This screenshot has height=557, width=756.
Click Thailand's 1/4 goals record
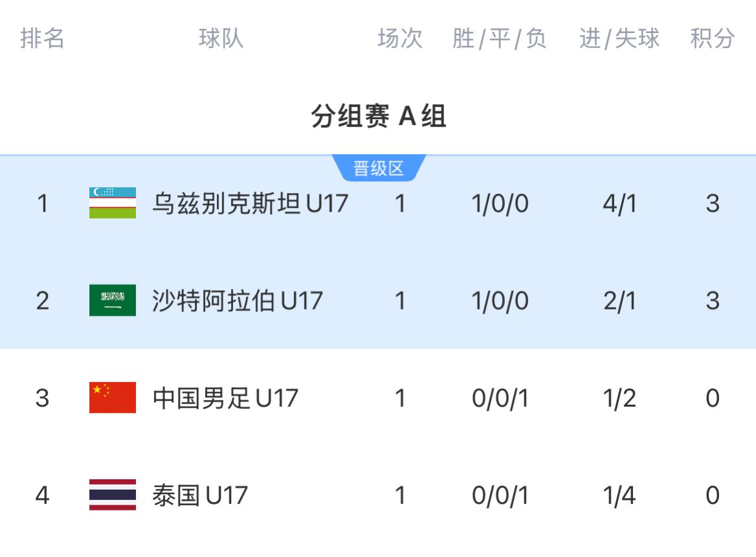point(619,495)
